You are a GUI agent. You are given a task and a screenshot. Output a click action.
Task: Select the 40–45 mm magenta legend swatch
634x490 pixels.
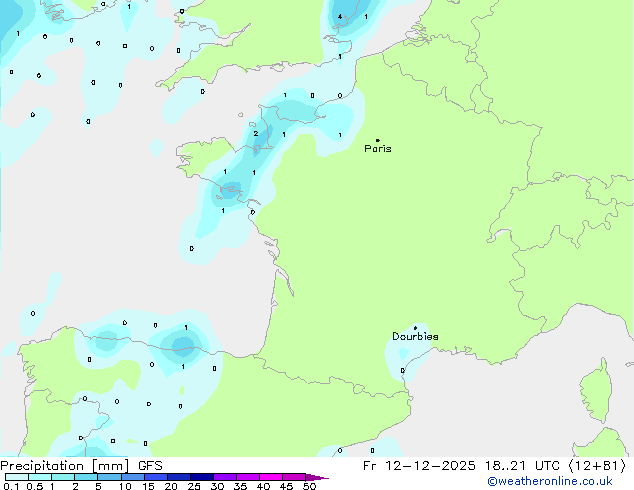pyautogui.click(x=271, y=477)
